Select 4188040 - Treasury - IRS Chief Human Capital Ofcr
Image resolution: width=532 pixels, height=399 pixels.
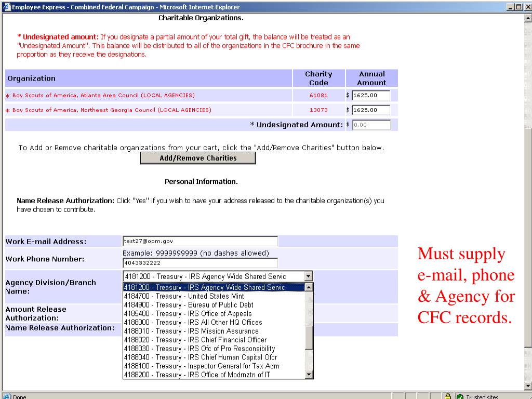point(214,357)
